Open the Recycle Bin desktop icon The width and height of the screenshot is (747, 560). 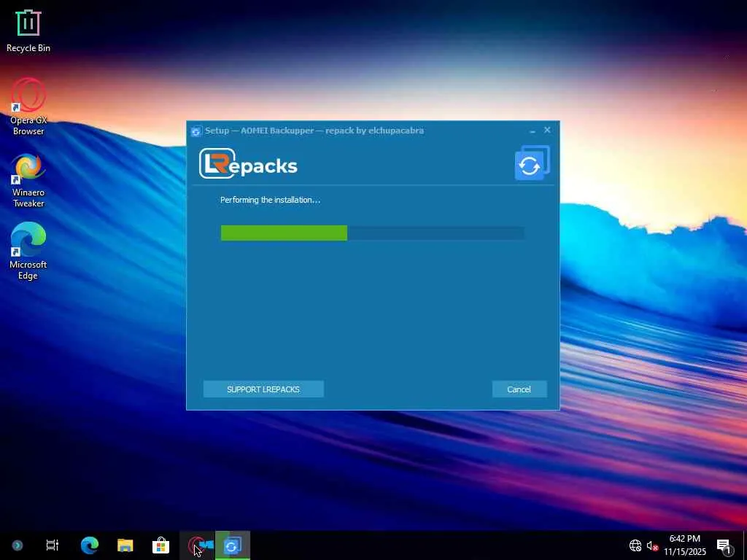[28, 31]
